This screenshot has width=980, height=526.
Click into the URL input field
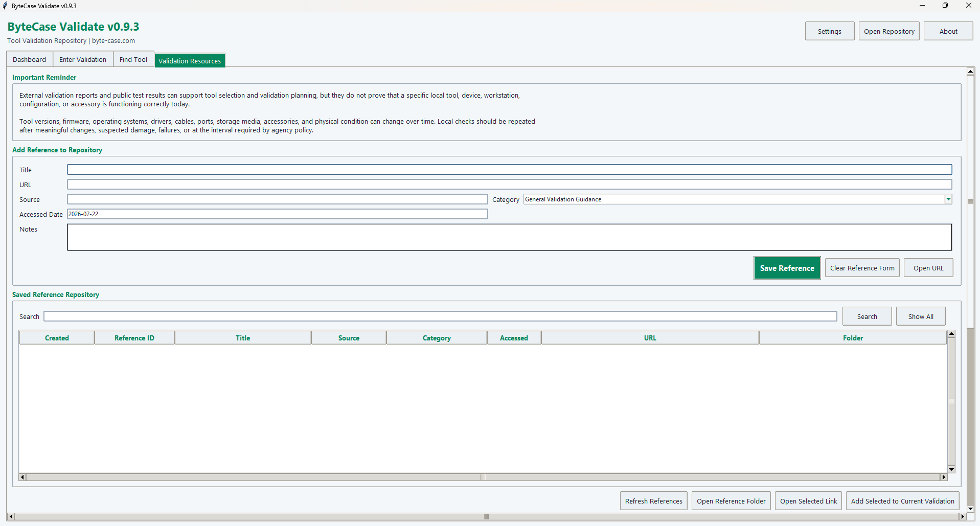pos(509,185)
